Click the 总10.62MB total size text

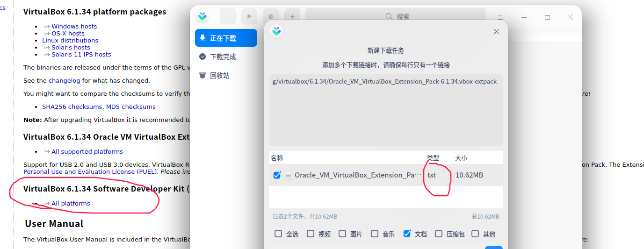click(485, 217)
